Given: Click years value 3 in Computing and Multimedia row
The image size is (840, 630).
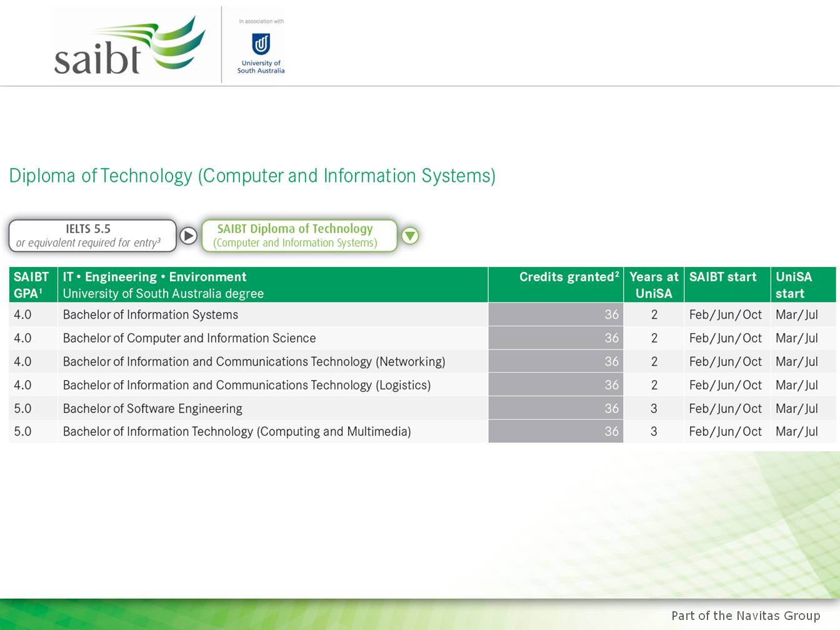Looking at the screenshot, I should [x=654, y=432].
